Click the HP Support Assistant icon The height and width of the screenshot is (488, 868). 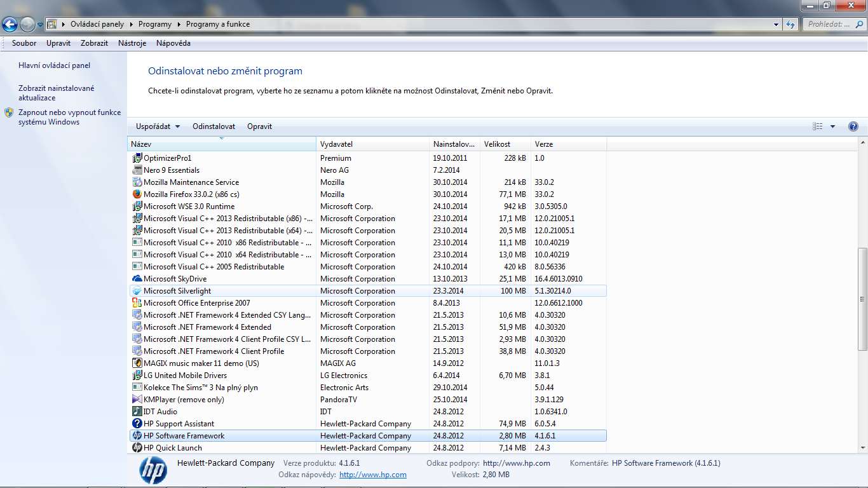pos(137,424)
